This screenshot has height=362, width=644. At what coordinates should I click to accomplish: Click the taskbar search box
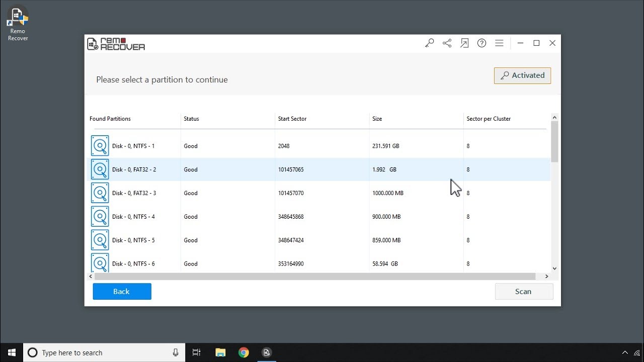pos(104,352)
